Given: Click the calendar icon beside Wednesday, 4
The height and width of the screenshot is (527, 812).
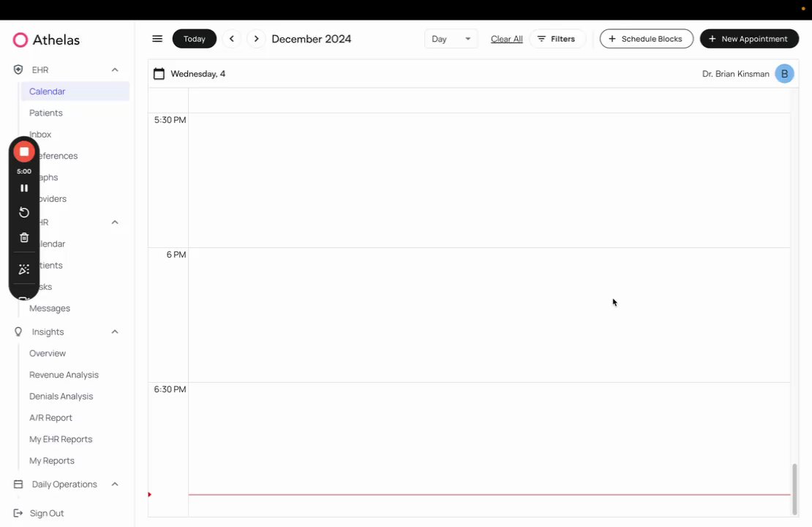Looking at the screenshot, I should 159,74.
